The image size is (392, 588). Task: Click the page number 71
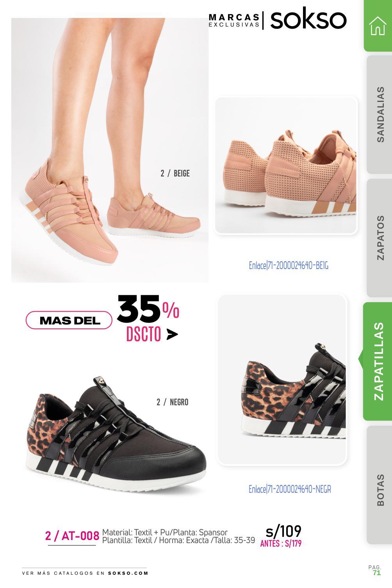pyautogui.click(x=376, y=573)
